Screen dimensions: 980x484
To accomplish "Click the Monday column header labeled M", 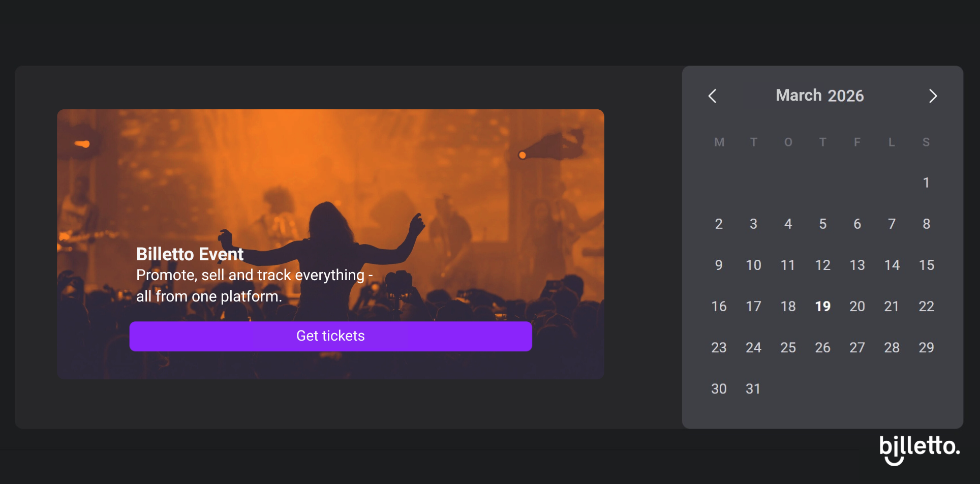I will tap(719, 142).
